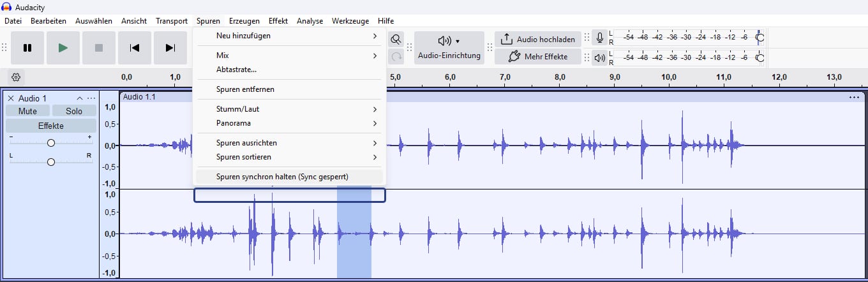The height and width of the screenshot is (282, 868).
Task: Open Effekte panel for Audio 1
Action: point(51,126)
